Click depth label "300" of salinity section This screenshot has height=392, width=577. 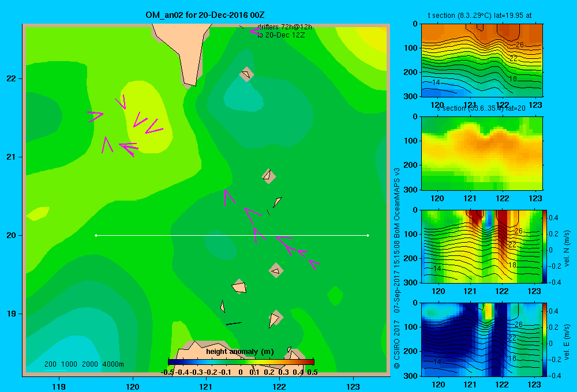point(412,190)
